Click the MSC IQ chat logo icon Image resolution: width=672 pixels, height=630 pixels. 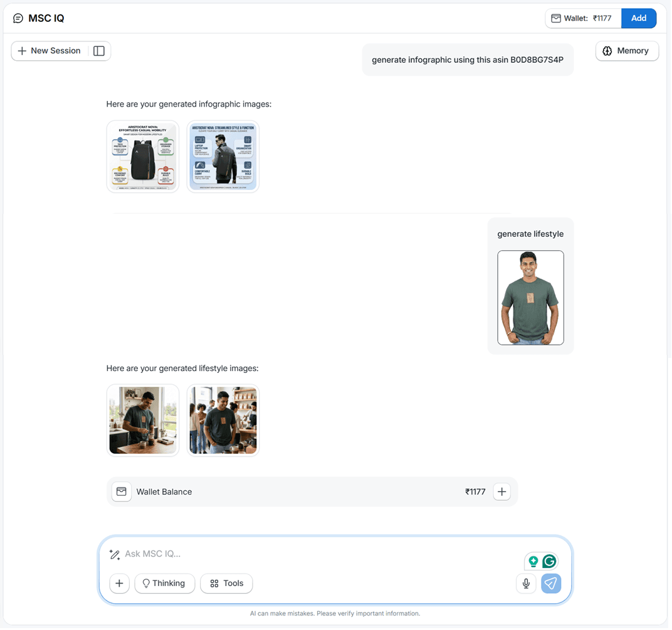(18, 18)
